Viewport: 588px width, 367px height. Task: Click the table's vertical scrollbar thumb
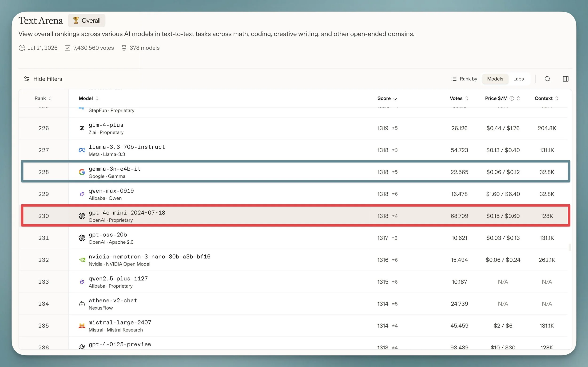570,247
